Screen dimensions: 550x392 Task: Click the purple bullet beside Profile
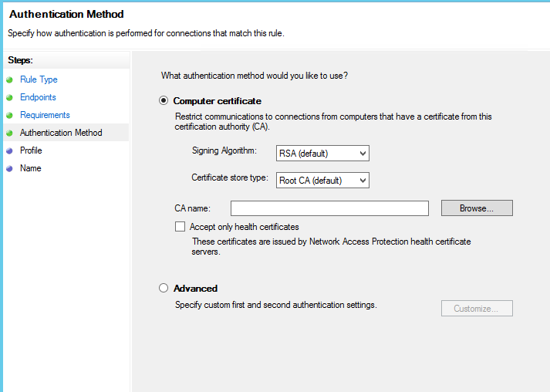point(9,151)
